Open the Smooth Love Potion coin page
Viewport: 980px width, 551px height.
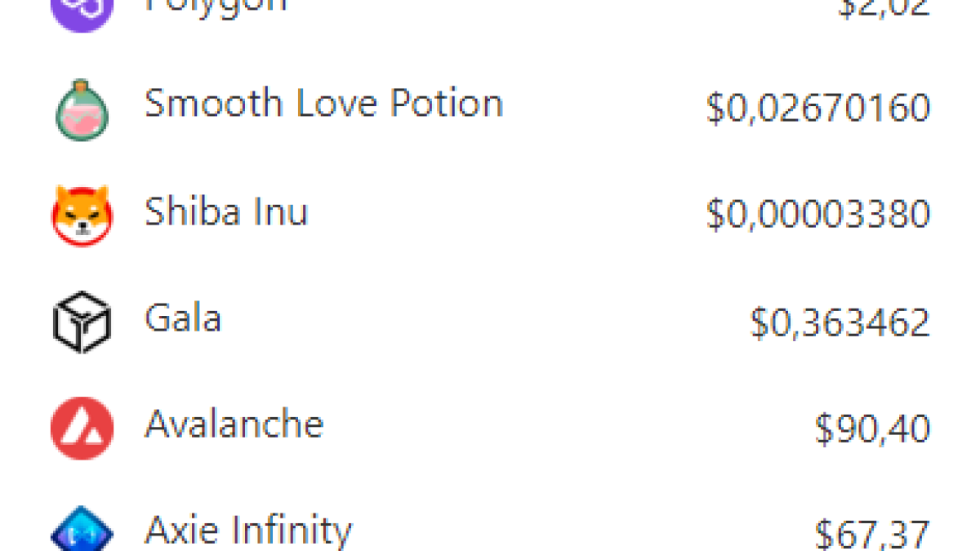pos(323,104)
